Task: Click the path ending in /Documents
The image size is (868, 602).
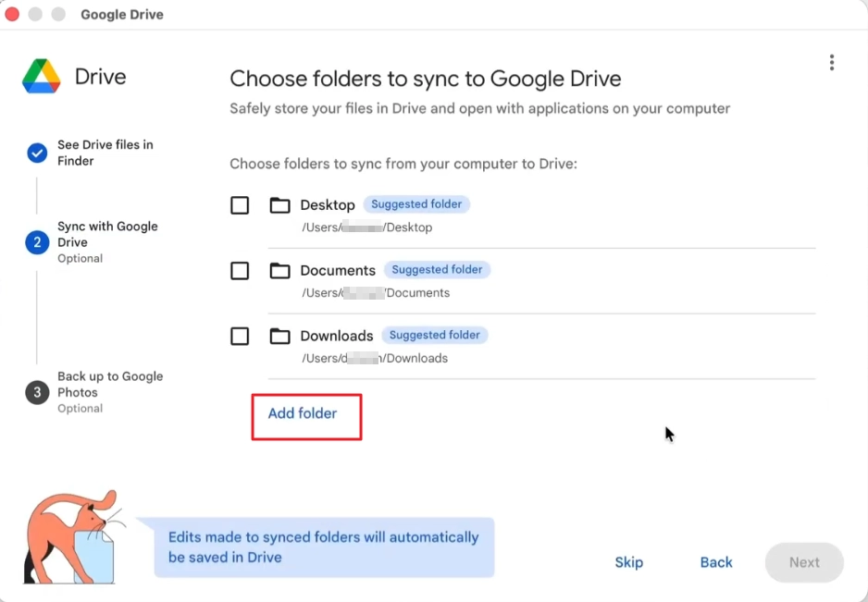Action: click(376, 293)
